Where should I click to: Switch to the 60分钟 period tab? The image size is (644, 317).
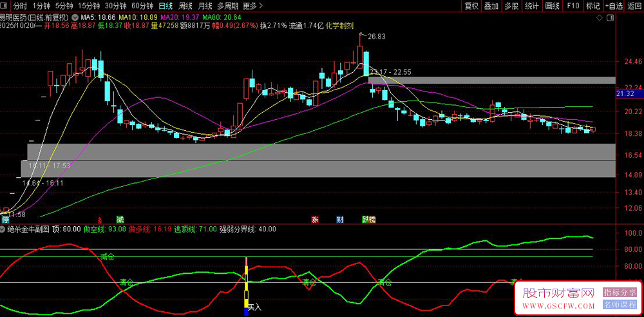point(142,6)
